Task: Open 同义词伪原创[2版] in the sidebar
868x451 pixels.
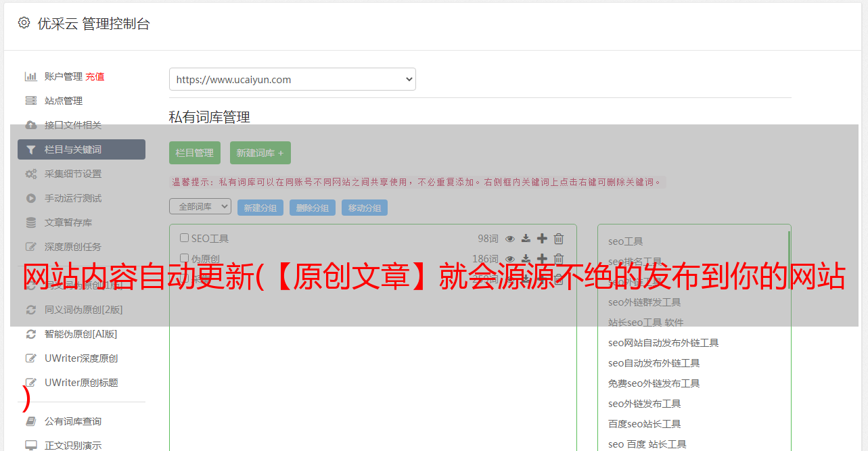Action: (x=84, y=310)
